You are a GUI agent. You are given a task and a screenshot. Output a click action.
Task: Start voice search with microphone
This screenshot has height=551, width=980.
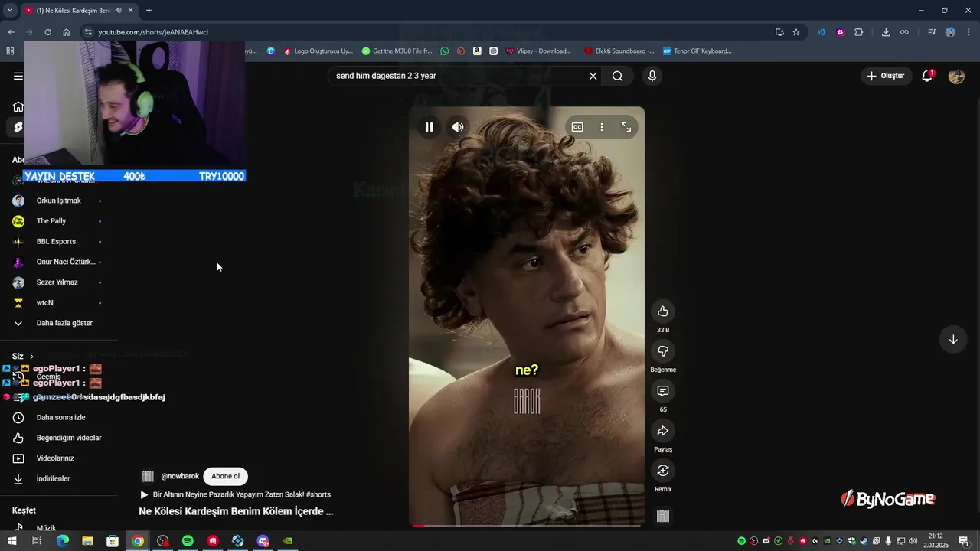click(x=652, y=76)
